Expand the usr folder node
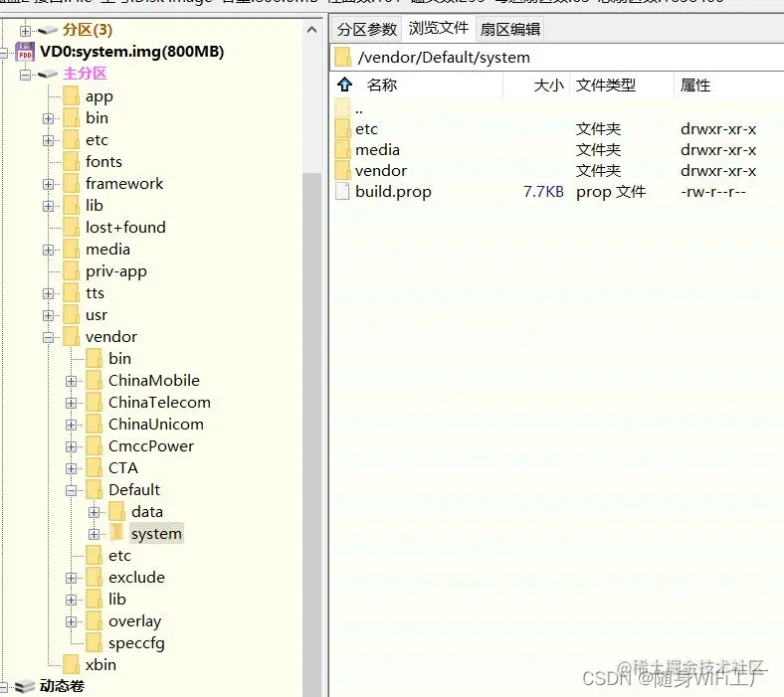This screenshot has height=697, width=784. 48,316
